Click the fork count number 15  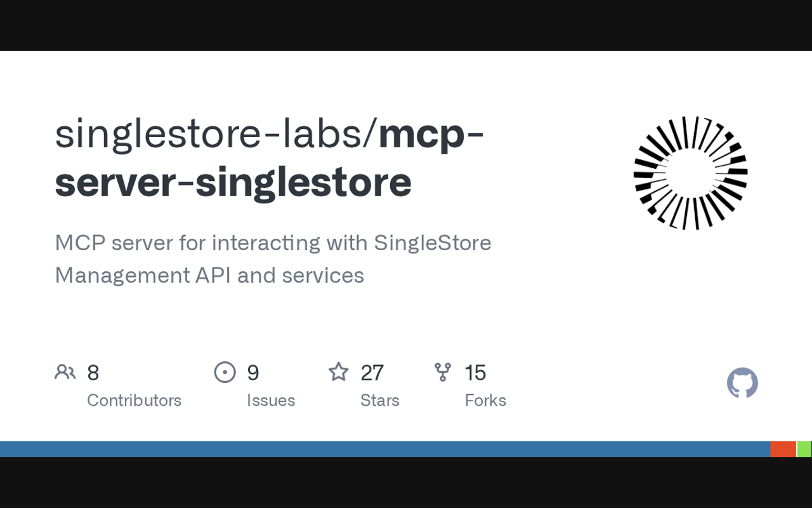pyautogui.click(x=475, y=373)
